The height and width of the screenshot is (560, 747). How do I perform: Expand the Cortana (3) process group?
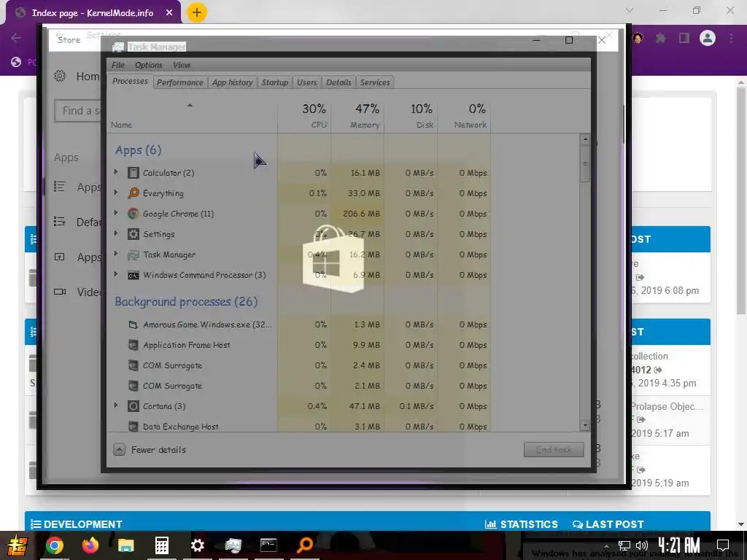point(116,405)
